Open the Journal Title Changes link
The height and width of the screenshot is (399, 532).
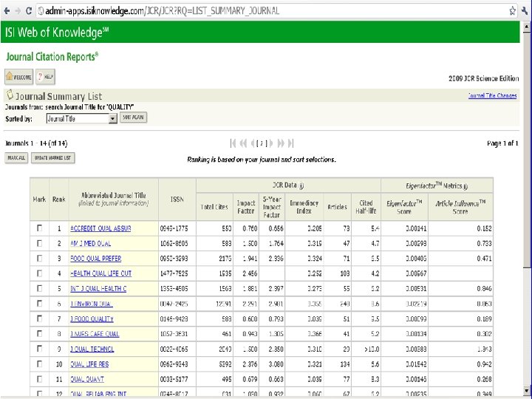[x=492, y=95]
